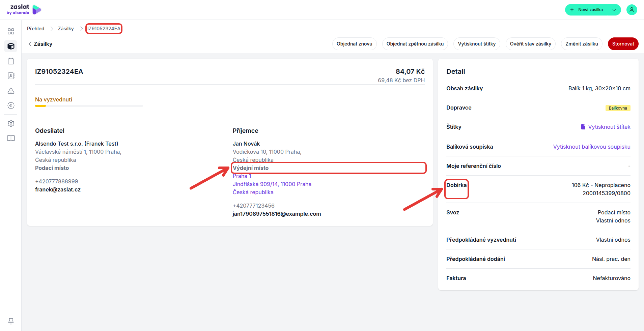This screenshot has height=331, width=644.
Task: Open the address book icon in sidebar
Action: (11, 76)
